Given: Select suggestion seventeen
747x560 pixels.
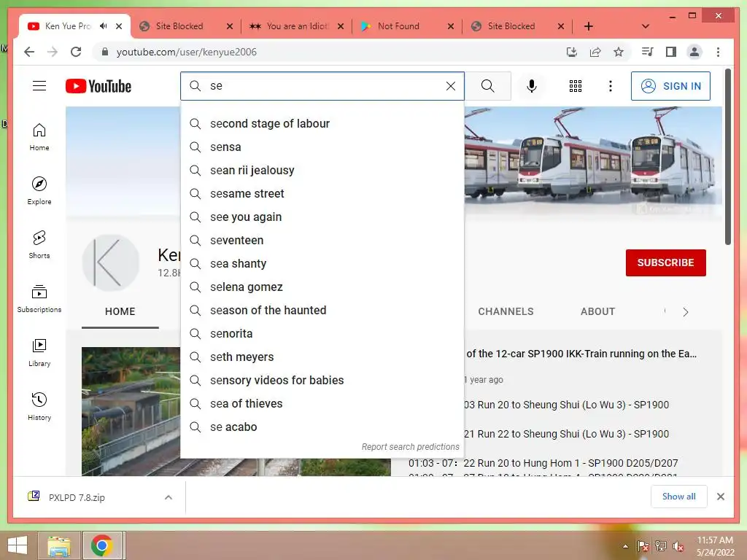Looking at the screenshot, I should [322, 241].
